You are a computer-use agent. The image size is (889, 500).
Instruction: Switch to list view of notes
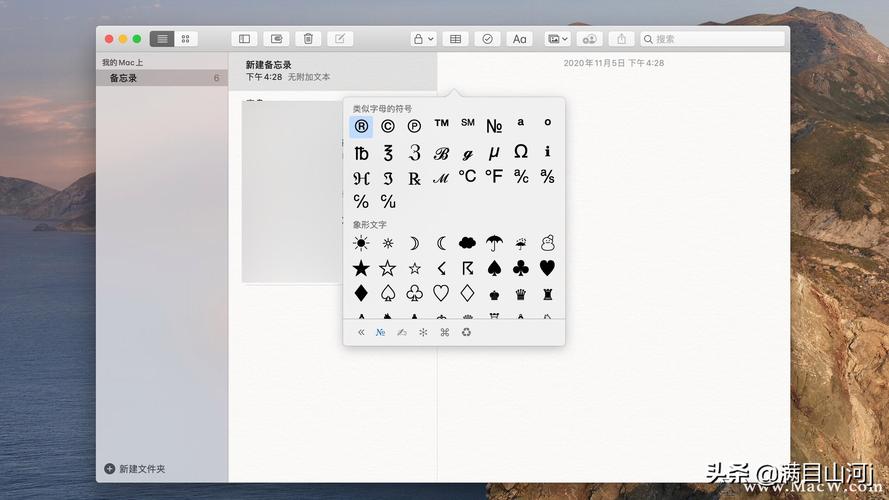click(162, 39)
